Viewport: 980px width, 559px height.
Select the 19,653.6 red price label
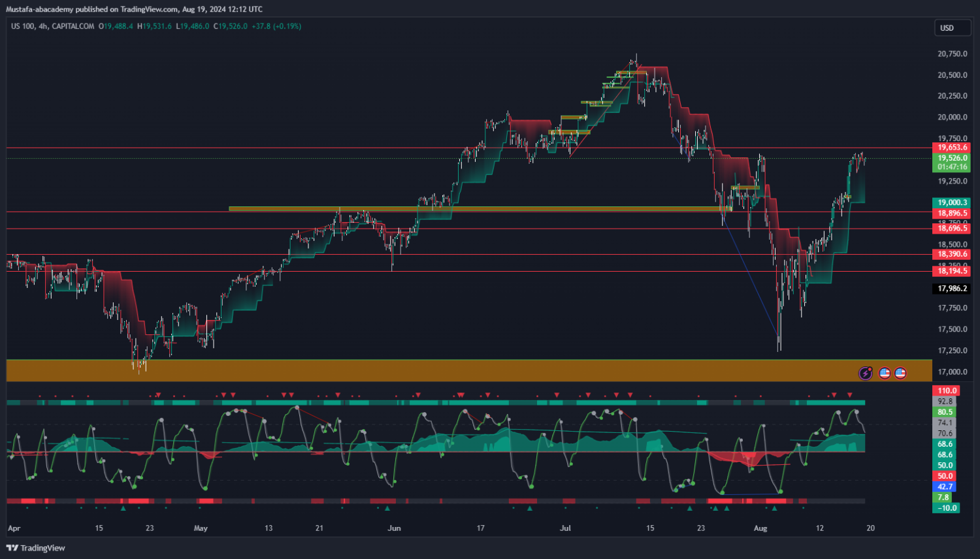coord(952,148)
